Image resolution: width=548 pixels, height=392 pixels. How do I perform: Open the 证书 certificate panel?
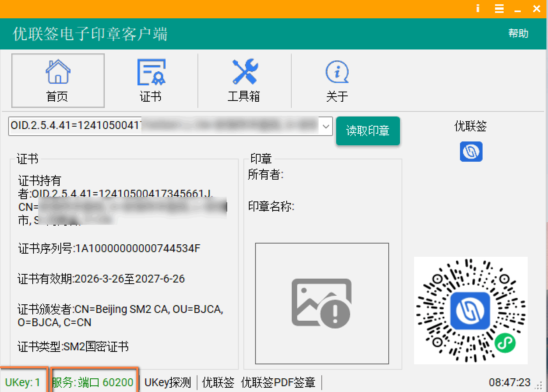151,81
